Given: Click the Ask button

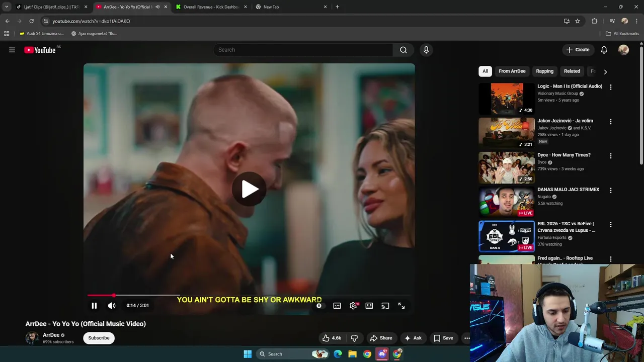Looking at the screenshot, I should point(413,338).
